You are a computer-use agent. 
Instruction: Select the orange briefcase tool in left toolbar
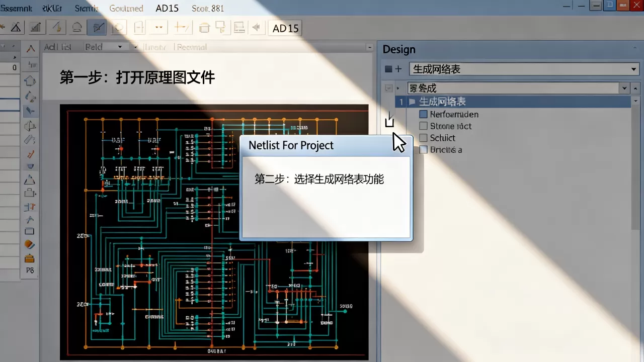click(30, 258)
